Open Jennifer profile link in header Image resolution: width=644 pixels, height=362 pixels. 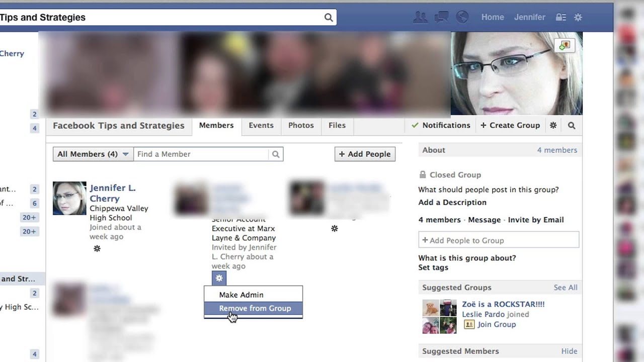click(x=529, y=17)
